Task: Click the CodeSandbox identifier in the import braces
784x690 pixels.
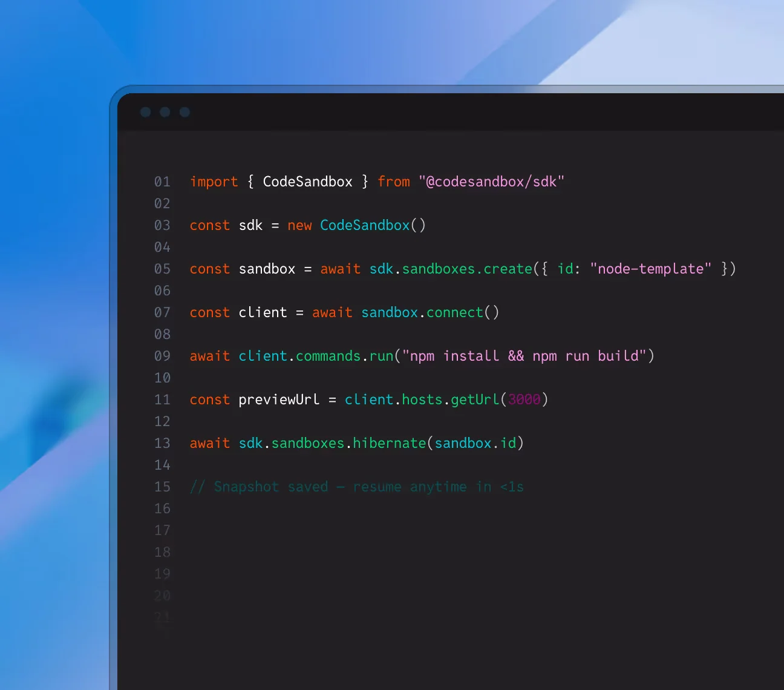Action: pyautogui.click(x=307, y=182)
